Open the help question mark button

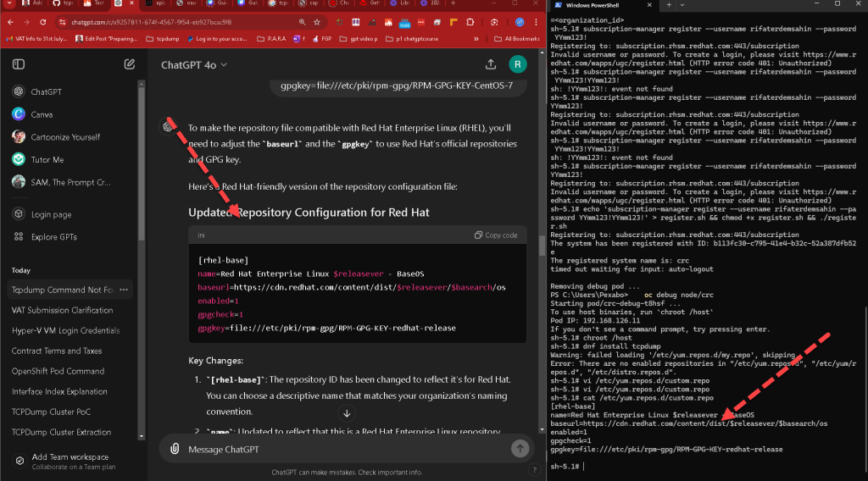click(534, 470)
